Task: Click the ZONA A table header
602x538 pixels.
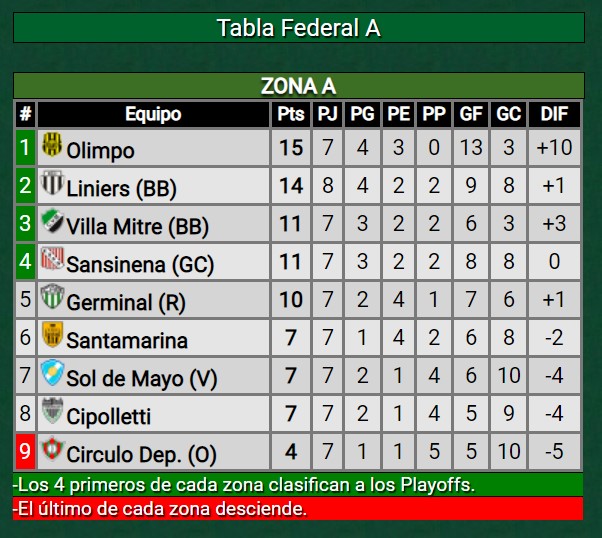Action: tap(298, 86)
